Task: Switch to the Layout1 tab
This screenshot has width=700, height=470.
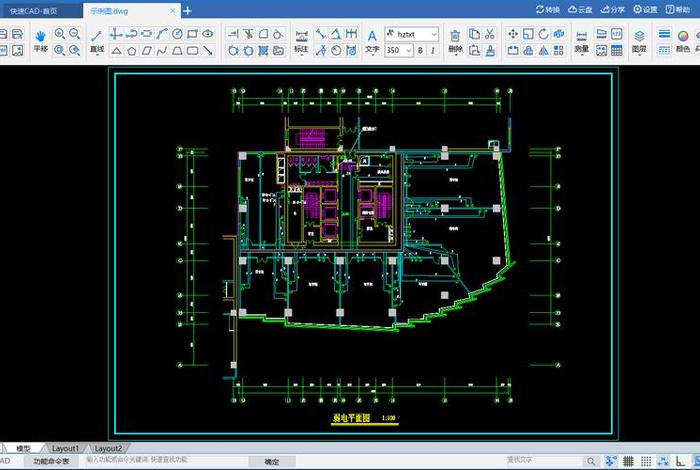Action: coord(65,449)
